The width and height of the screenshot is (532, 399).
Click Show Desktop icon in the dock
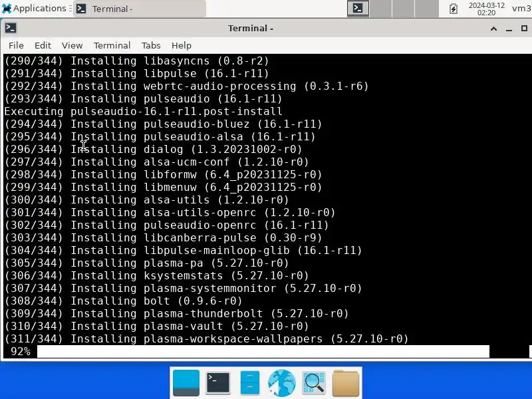point(186,383)
